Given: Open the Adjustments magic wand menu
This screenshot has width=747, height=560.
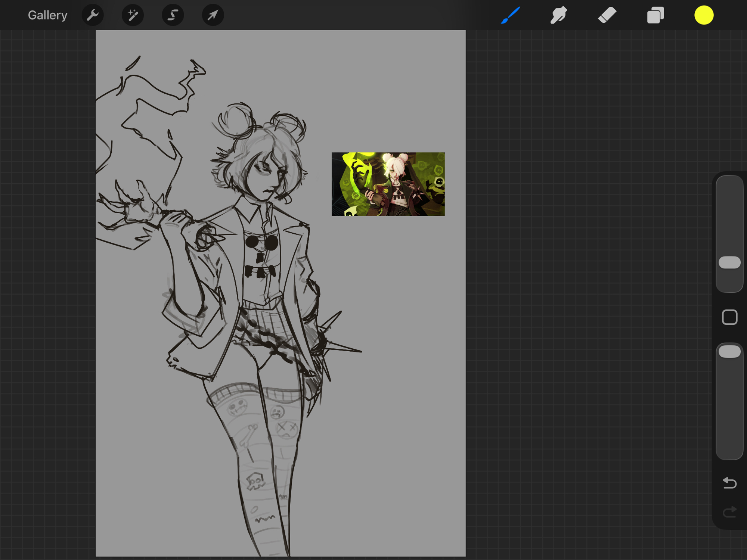Looking at the screenshot, I should click(x=133, y=15).
